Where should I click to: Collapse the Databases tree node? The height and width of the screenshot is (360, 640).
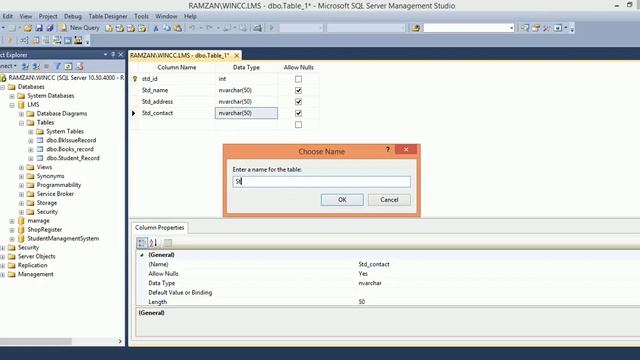3,87
